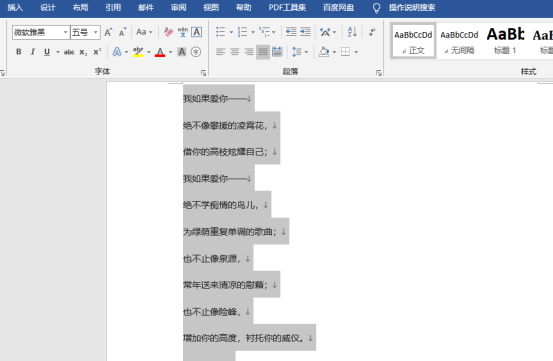This screenshot has height=361, width=553.
Task: Open line spacing options
Action: [x=297, y=52]
